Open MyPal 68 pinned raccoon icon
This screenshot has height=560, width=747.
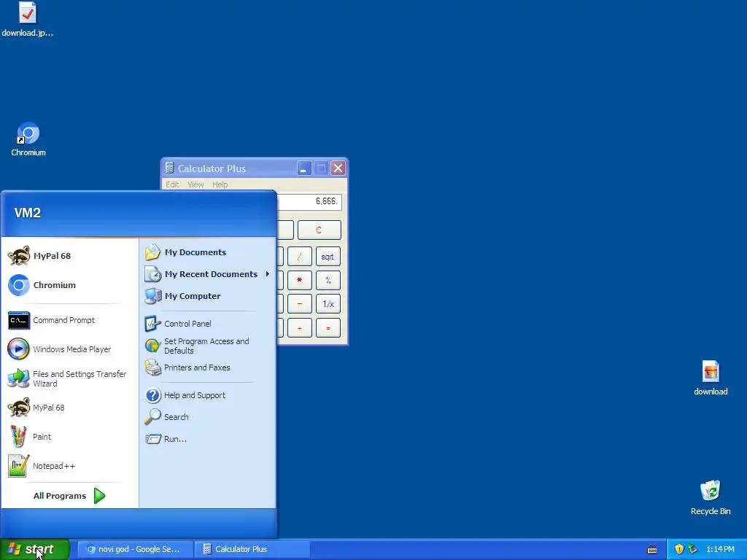19,256
